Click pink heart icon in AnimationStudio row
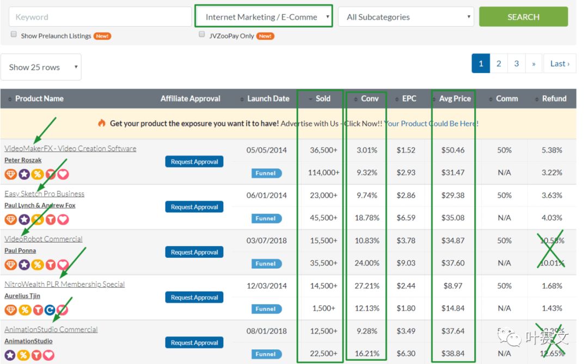This screenshot has width=588, height=364. point(49,355)
